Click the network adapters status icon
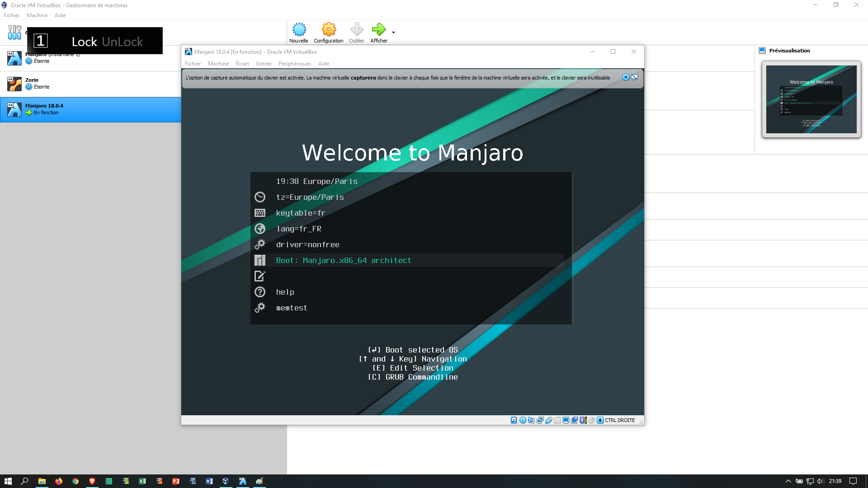Image resolution: width=868 pixels, height=488 pixels. coord(540,420)
